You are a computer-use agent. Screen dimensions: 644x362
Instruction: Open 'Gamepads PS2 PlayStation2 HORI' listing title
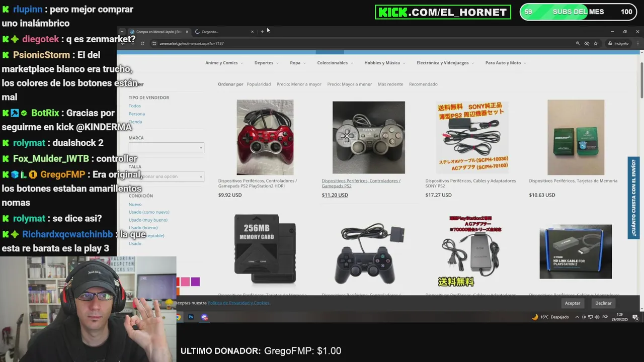pyautogui.click(x=258, y=183)
